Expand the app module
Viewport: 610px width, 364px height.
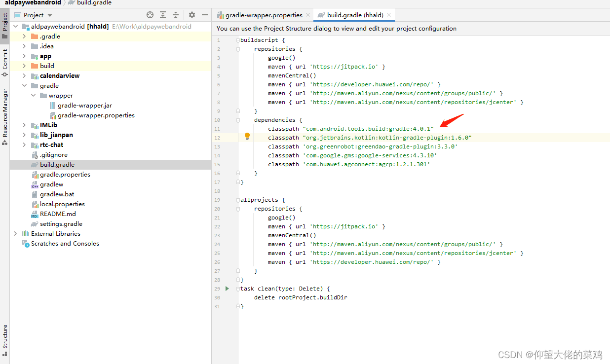[24, 56]
